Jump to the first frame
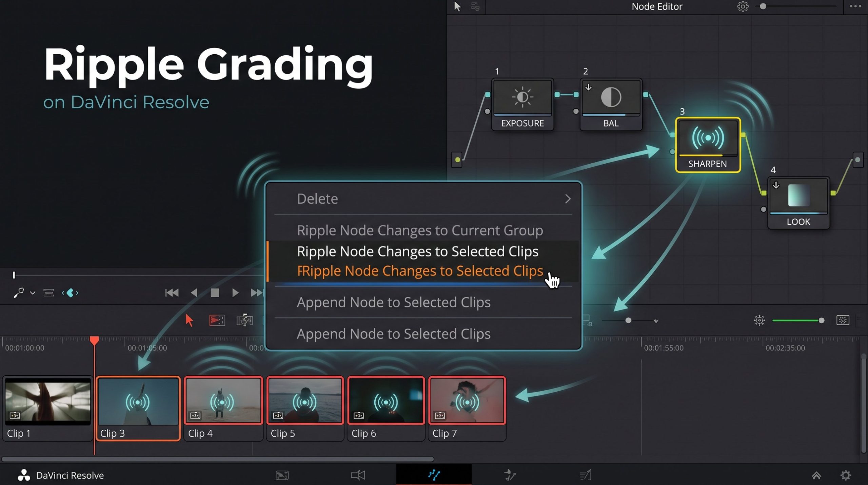 172,293
